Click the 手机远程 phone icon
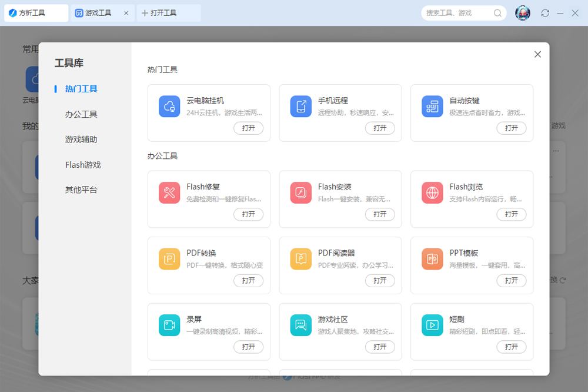This screenshot has width=588, height=392. (x=301, y=107)
